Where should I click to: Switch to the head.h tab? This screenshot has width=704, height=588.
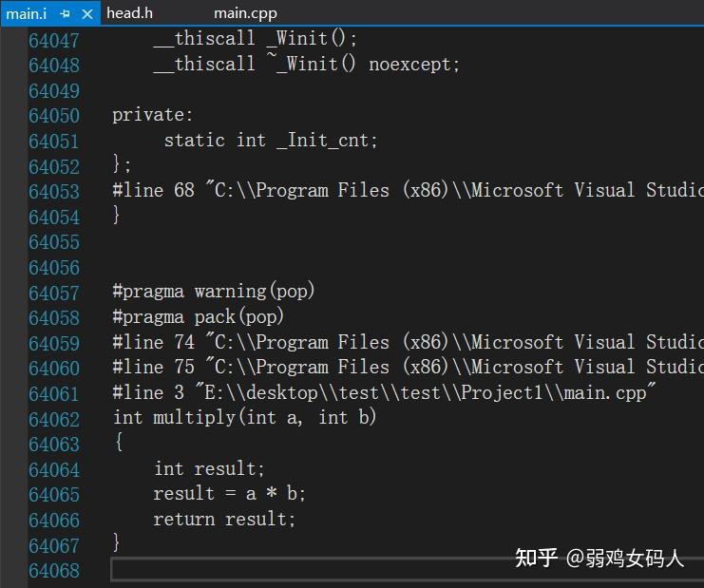(129, 13)
